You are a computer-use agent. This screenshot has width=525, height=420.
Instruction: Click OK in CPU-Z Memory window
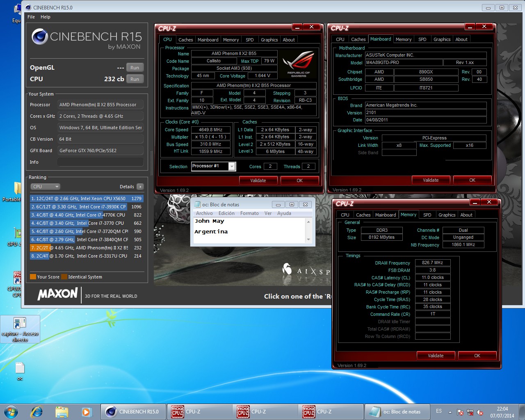click(477, 356)
